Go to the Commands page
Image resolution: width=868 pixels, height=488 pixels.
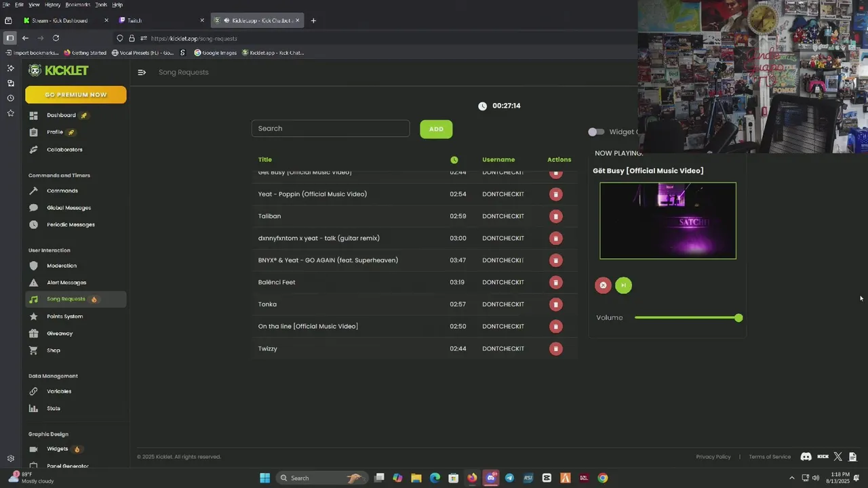76,191
